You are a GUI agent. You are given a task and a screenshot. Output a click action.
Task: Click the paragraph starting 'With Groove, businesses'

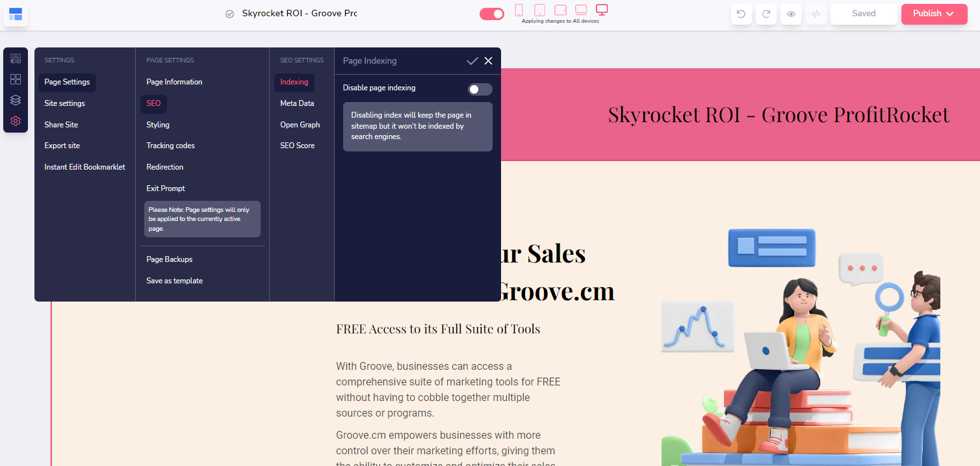(448, 390)
